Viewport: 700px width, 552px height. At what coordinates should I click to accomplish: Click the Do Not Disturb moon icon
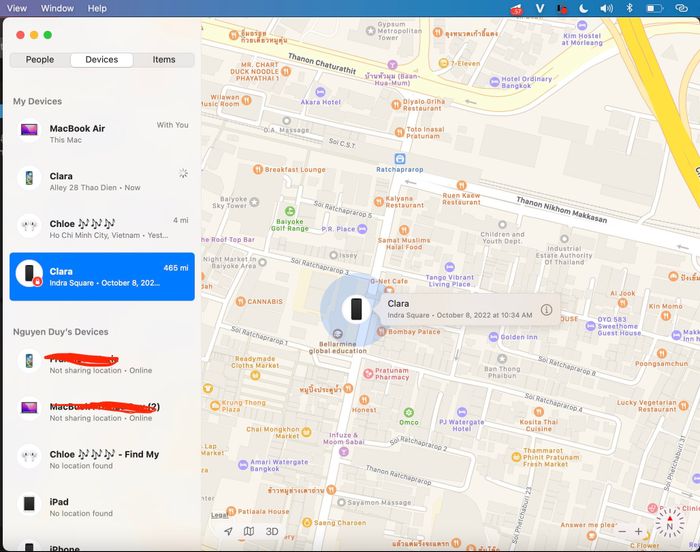tap(583, 8)
